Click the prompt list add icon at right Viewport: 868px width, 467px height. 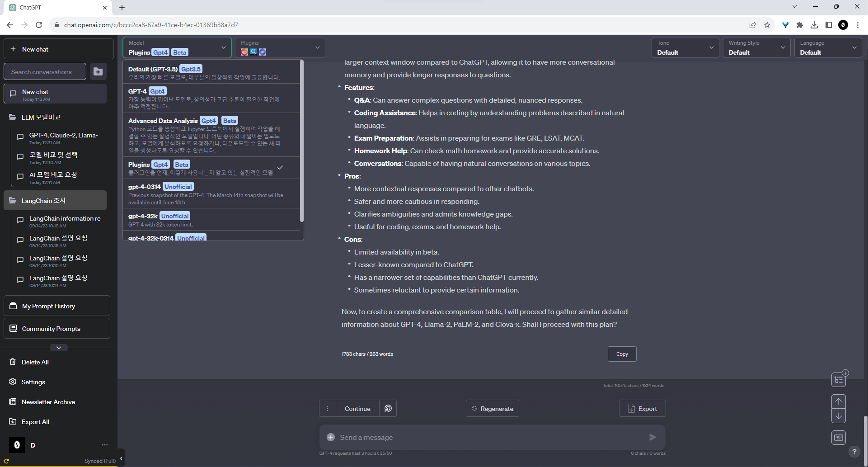[840, 379]
